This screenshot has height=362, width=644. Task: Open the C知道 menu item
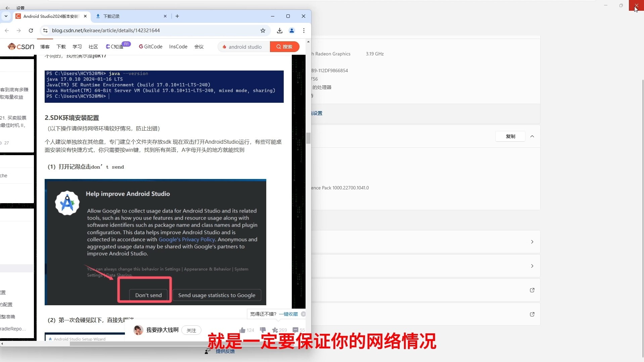115,47
